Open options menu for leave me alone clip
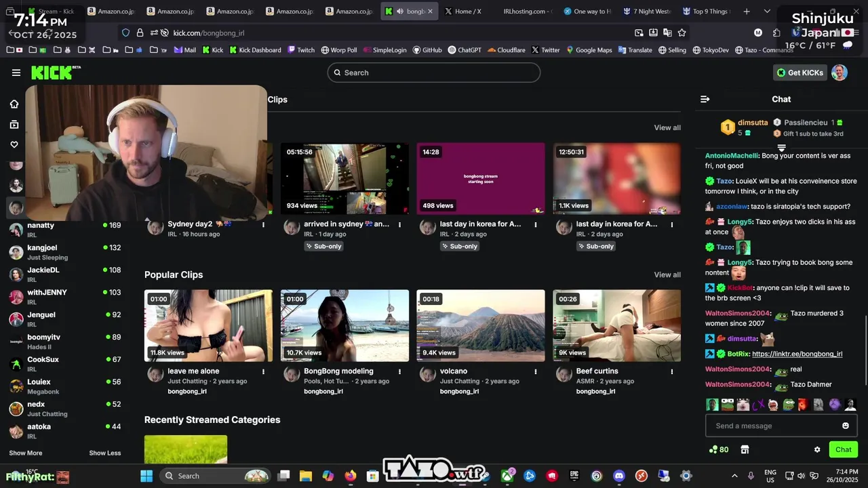The image size is (868, 488). 263,371
